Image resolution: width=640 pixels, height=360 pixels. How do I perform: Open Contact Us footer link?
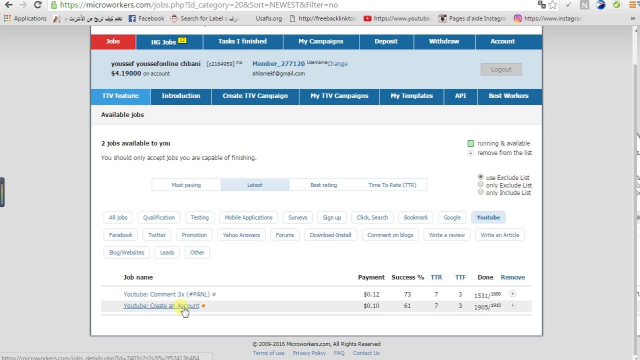(x=366, y=353)
